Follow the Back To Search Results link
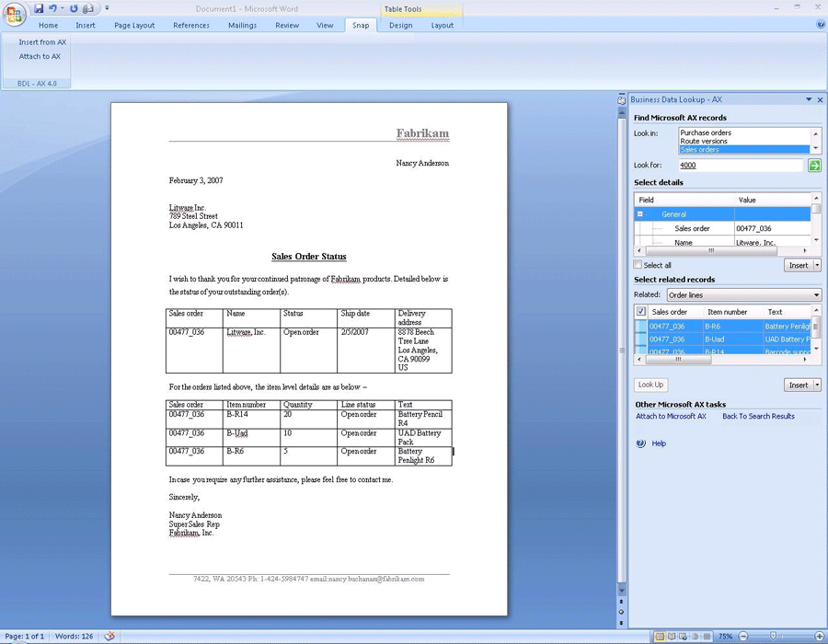The width and height of the screenshot is (828, 644). [x=758, y=417]
